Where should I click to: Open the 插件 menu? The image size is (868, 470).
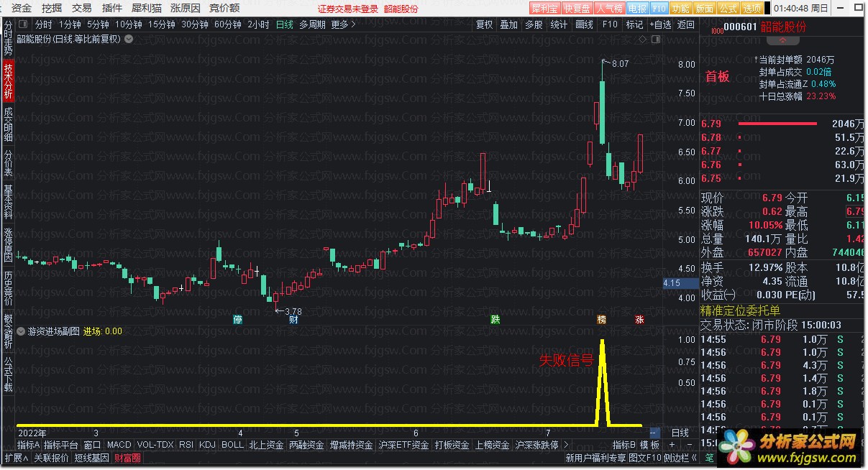111,8
